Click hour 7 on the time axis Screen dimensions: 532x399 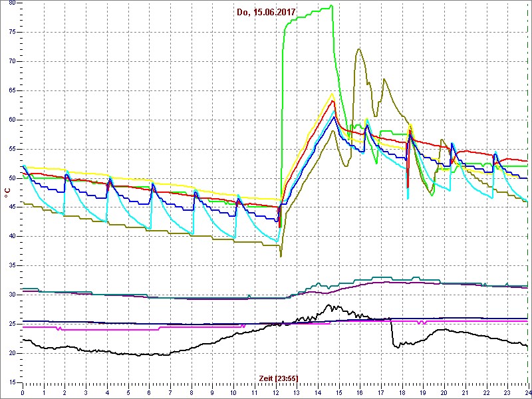coord(170,392)
